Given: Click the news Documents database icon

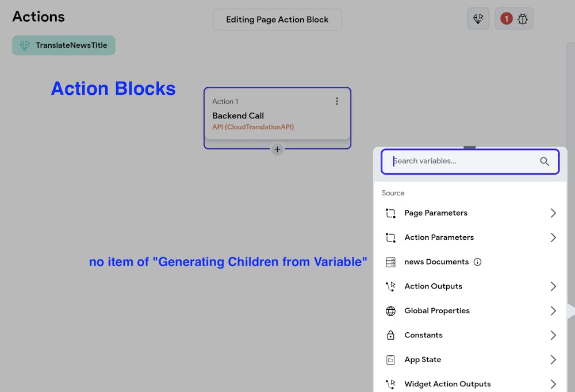Looking at the screenshot, I should click(x=391, y=262).
